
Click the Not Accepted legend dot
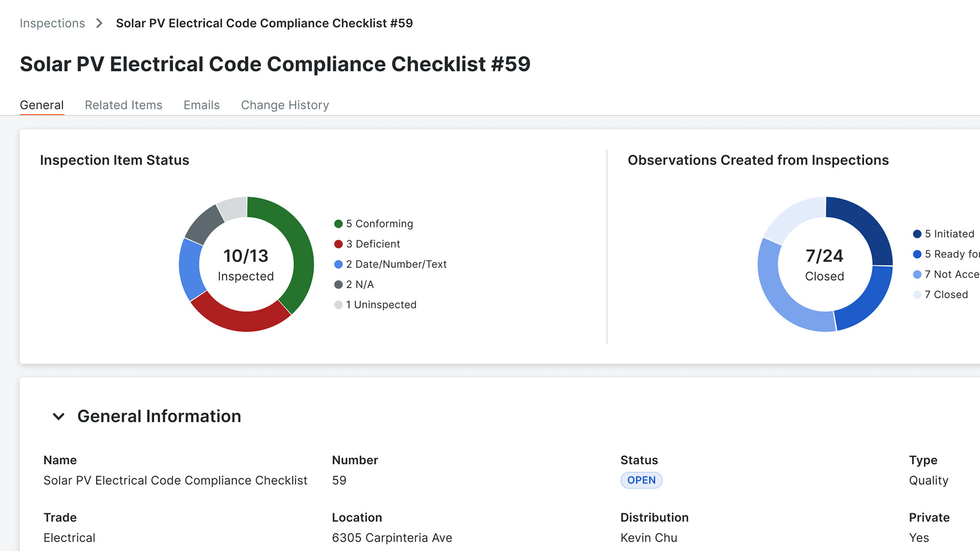[x=917, y=274]
